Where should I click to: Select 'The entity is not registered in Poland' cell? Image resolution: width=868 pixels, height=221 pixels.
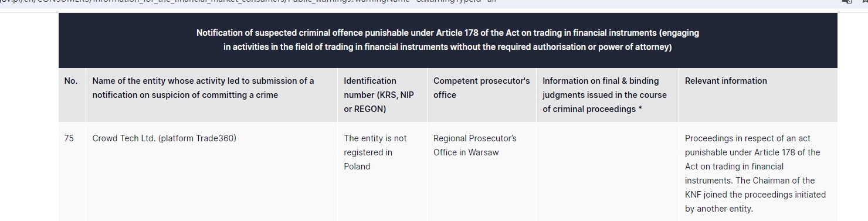click(x=375, y=152)
